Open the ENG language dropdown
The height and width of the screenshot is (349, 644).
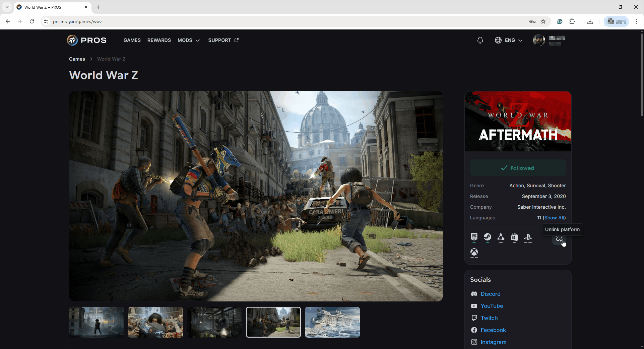[x=509, y=40]
